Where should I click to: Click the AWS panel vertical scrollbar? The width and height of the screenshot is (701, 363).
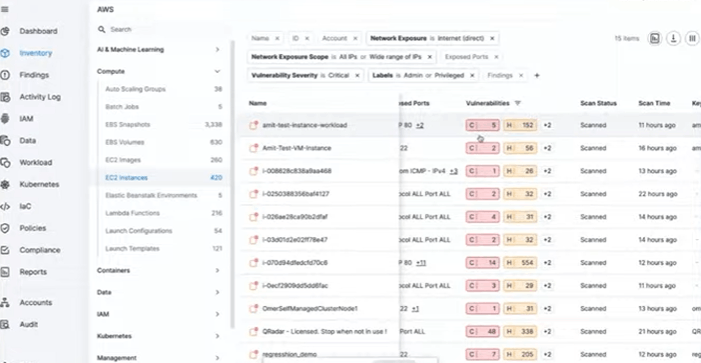(x=232, y=184)
